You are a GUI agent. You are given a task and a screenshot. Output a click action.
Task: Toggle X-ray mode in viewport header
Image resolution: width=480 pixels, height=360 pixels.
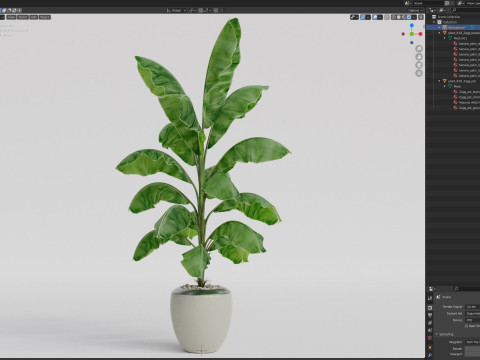coord(387,17)
